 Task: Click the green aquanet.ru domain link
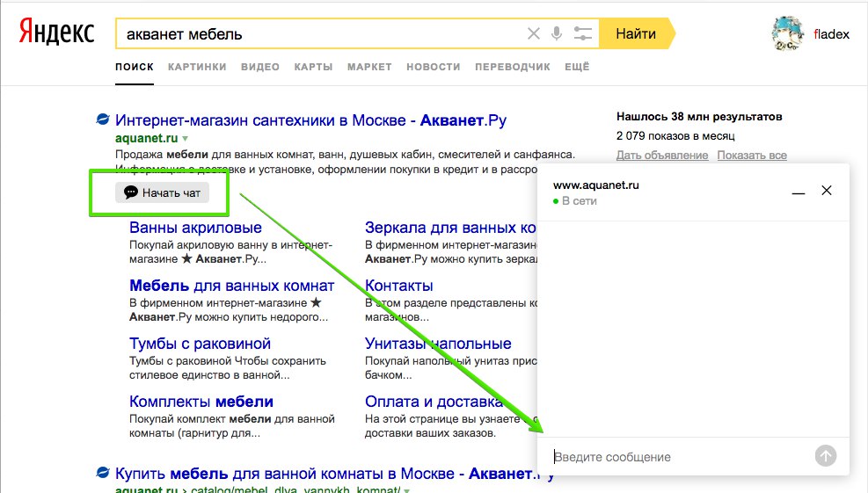point(147,138)
